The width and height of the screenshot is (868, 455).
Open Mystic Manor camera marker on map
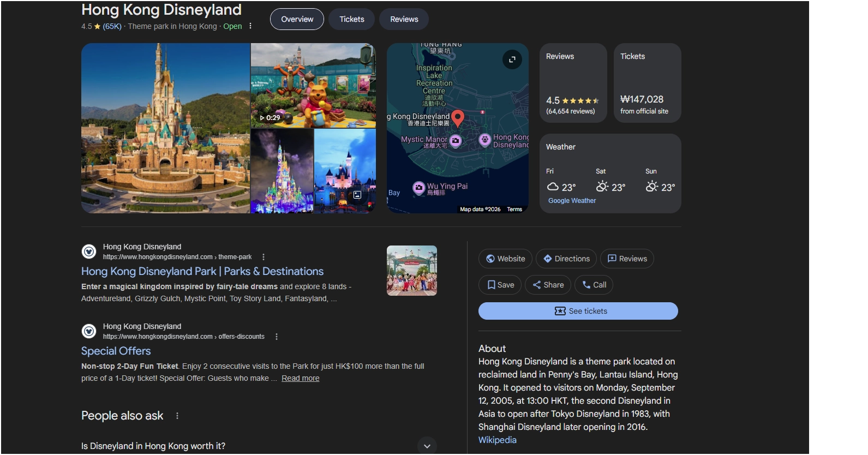click(x=456, y=141)
